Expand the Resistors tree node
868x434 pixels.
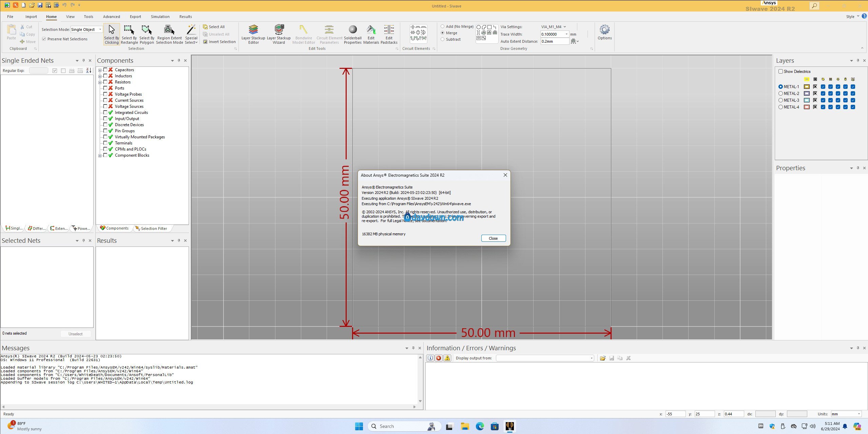100,82
